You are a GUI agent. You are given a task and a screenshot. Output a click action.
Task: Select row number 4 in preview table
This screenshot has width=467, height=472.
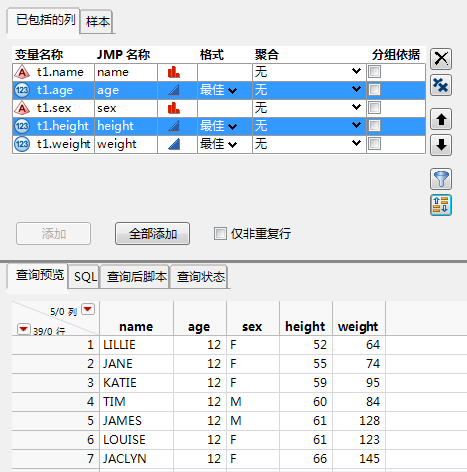click(56, 402)
